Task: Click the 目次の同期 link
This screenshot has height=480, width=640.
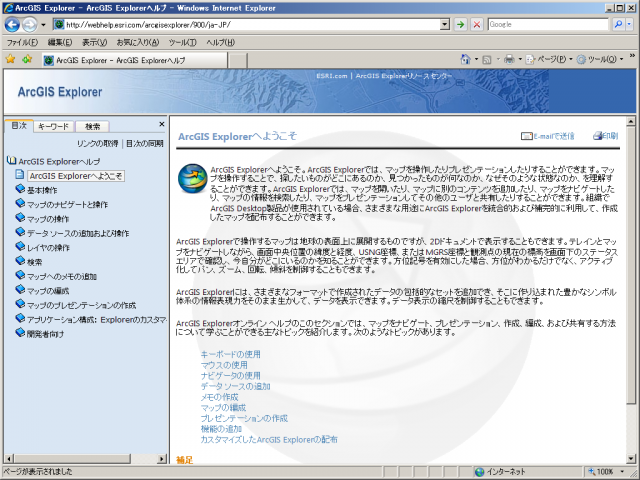Action: (x=145, y=143)
